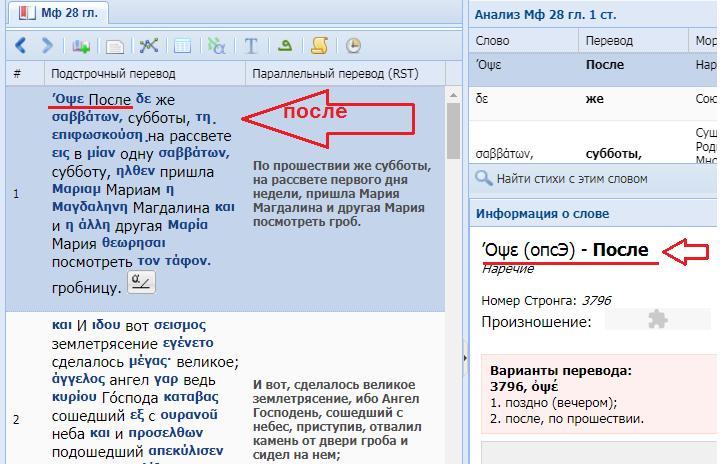The image size is (724, 471).
Task: Click the pronunciation plugin puzzle icon
Action: click(656, 320)
